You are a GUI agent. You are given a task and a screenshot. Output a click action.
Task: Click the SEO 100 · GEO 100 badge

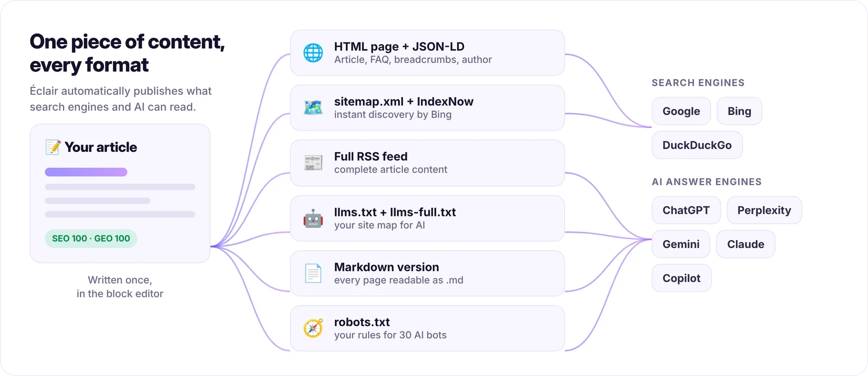pos(91,239)
